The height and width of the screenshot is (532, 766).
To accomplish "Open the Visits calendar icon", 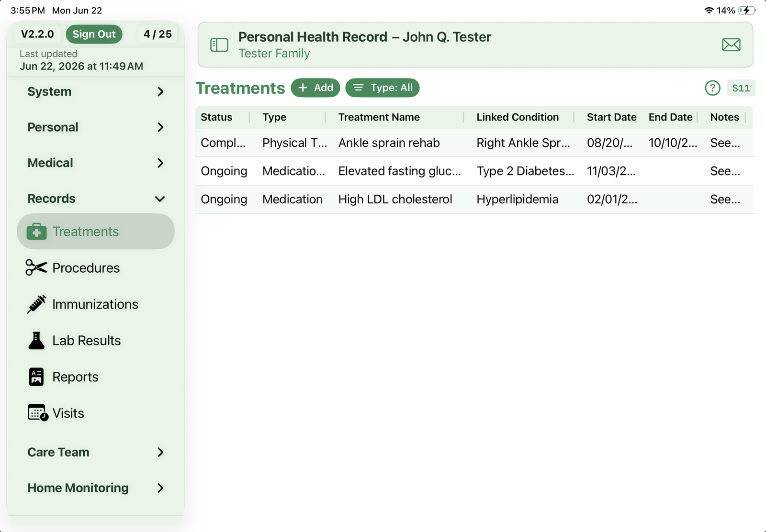I will coord(38,413).
